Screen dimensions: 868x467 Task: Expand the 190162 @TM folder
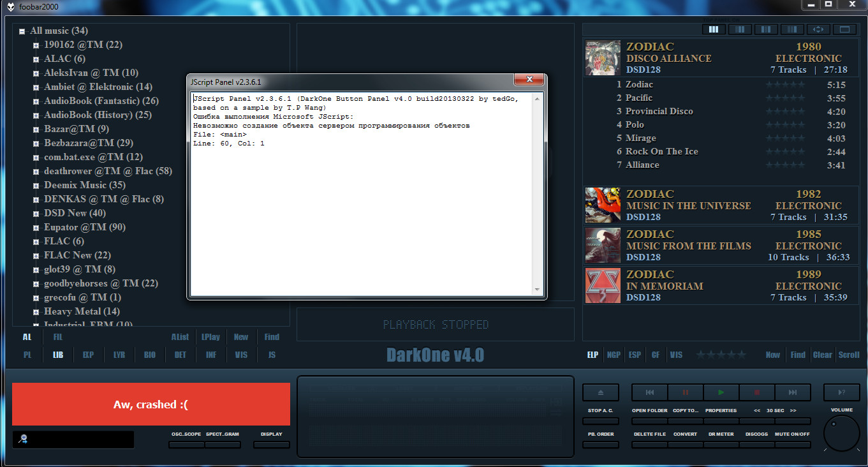(x=36, y=45)
